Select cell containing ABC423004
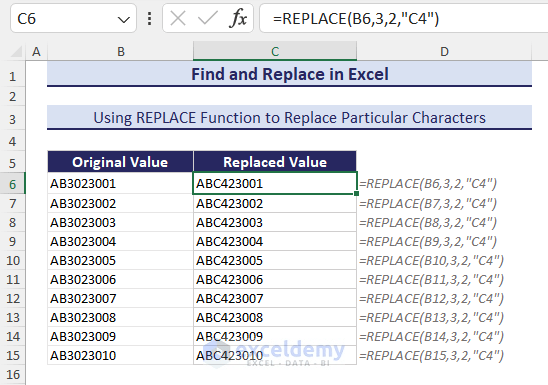The height and width of the screenshot is (385, 548). [x=275, y=241]
